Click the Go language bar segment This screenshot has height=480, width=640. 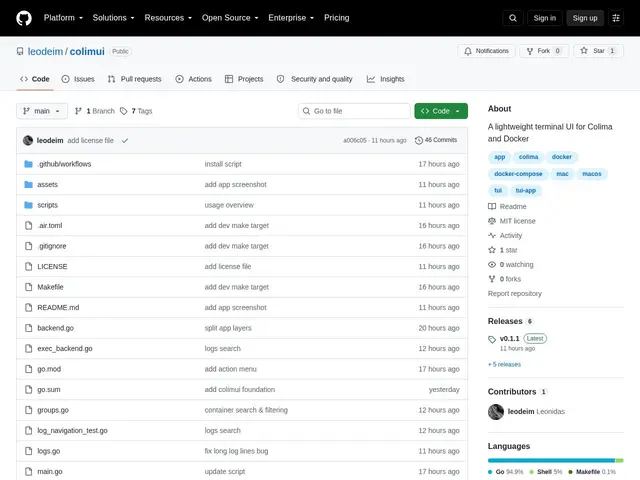[x=551, y=460]
